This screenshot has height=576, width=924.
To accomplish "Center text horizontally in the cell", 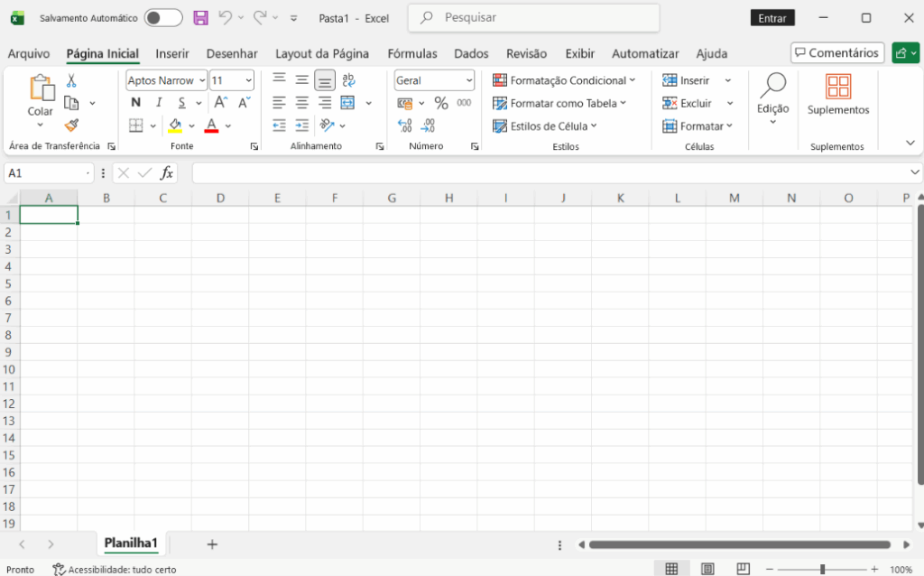I will point(301,103).
